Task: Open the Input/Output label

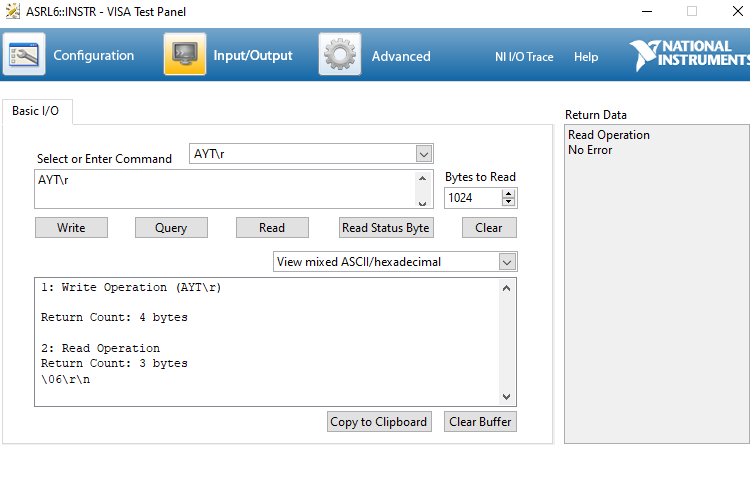Action: click(253, 55)
